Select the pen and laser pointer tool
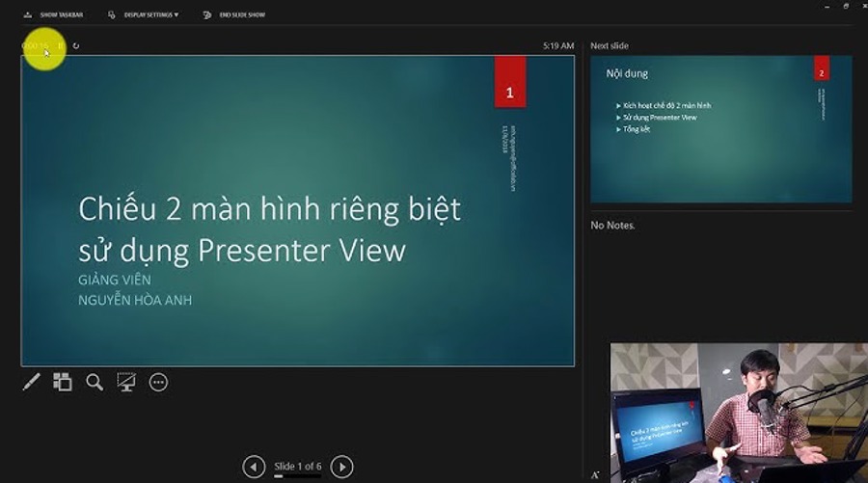 [x=31, y=383]
